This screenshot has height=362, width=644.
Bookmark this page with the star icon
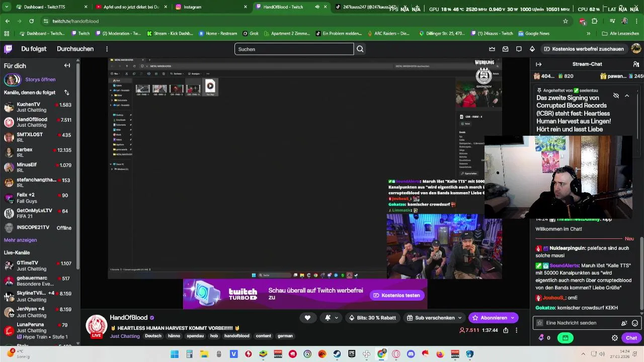[566, 21]
